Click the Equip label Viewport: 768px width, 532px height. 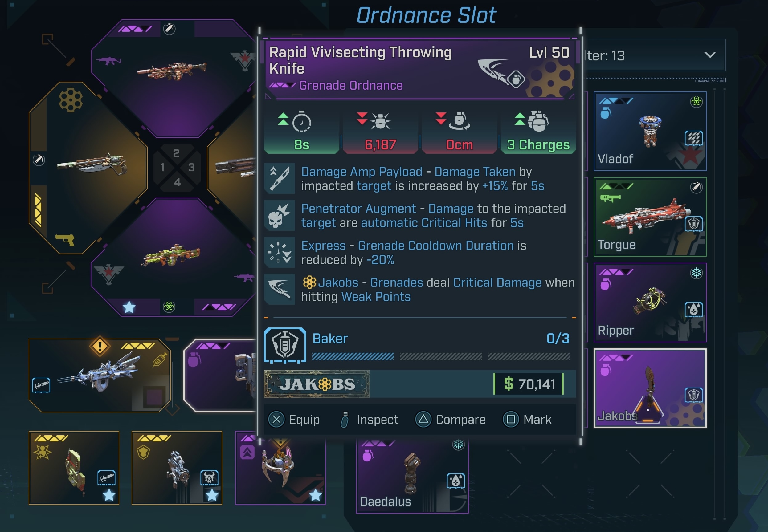pyautogui.click(x=304, y=419)
